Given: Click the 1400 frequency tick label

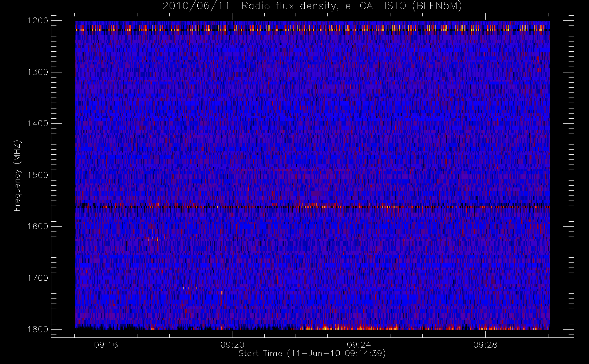Looking at the screenshot, I should click(38, 123).
